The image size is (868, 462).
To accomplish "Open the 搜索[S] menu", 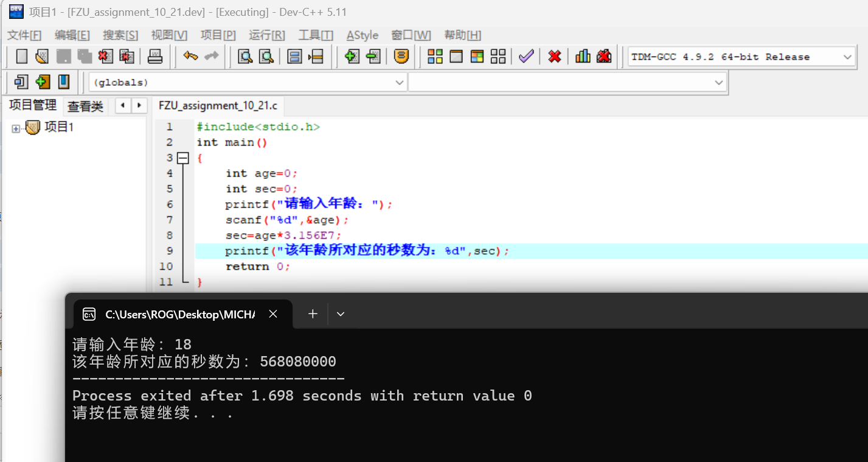I will click(x=120, y=35).
